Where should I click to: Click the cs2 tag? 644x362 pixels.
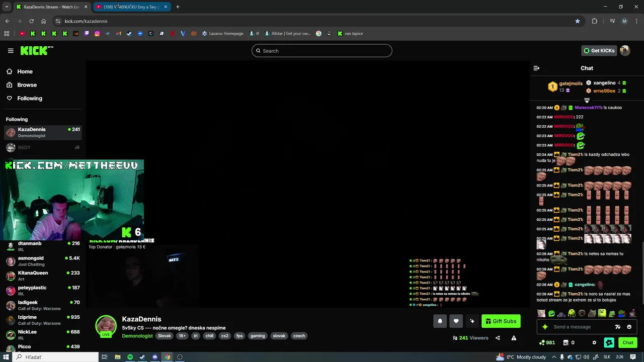click(225, 336)
